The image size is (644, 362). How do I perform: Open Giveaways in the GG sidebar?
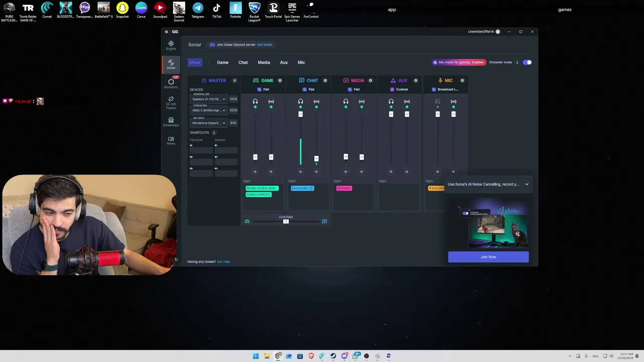(x=171, y=122)
